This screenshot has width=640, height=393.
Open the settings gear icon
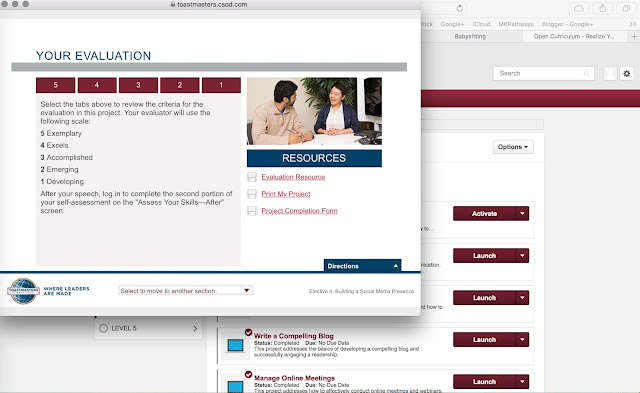tap(627, 73)
